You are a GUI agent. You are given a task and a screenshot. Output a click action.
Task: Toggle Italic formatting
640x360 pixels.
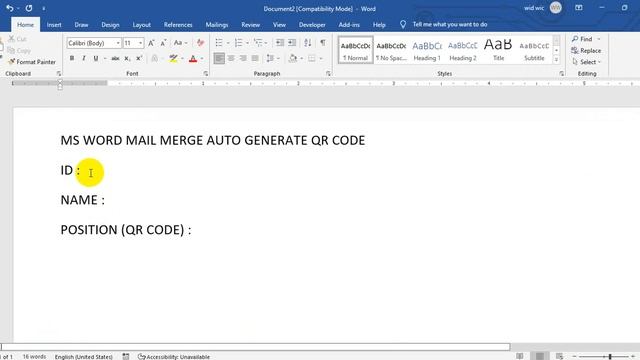(x=84, y=59)
